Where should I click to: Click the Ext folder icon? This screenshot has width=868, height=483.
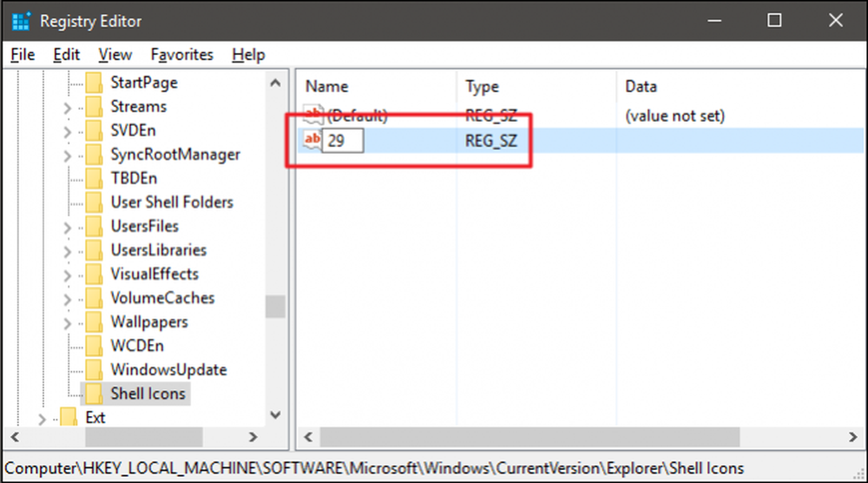69,417
